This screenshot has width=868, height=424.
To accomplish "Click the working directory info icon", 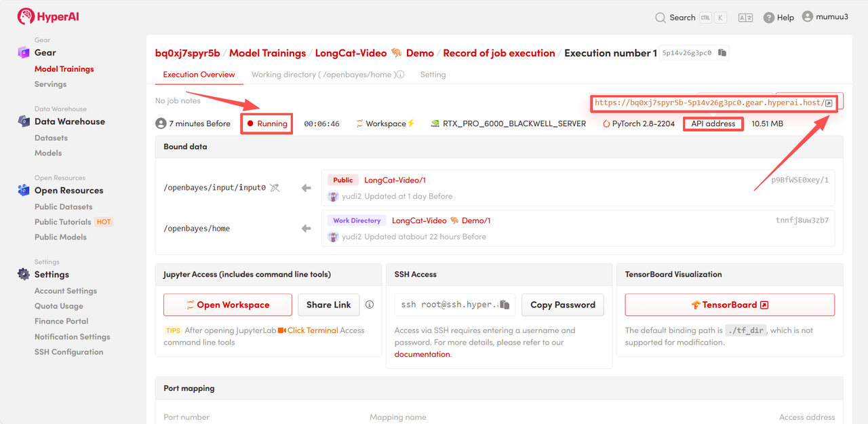I will 400,75.
